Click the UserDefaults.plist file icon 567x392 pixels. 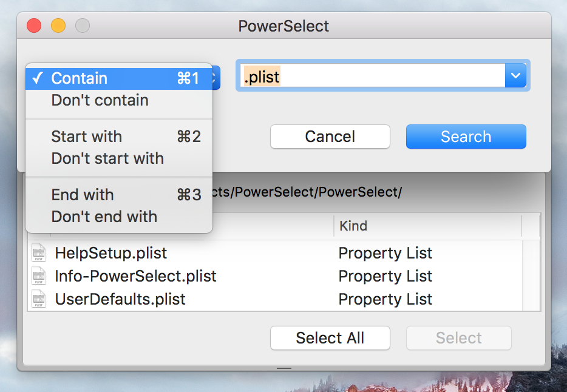click(39, 299)
